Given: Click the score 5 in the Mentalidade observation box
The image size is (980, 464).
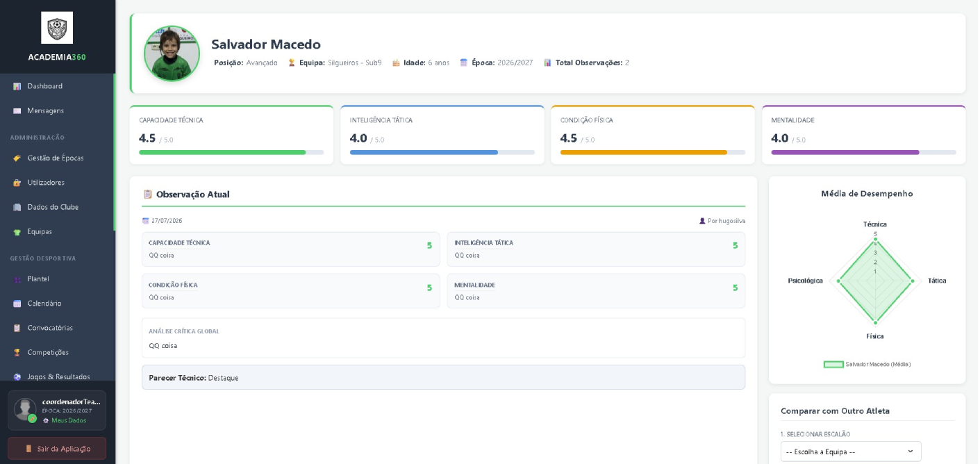Looking at the screenshot, I should click(x=735, y=288).
